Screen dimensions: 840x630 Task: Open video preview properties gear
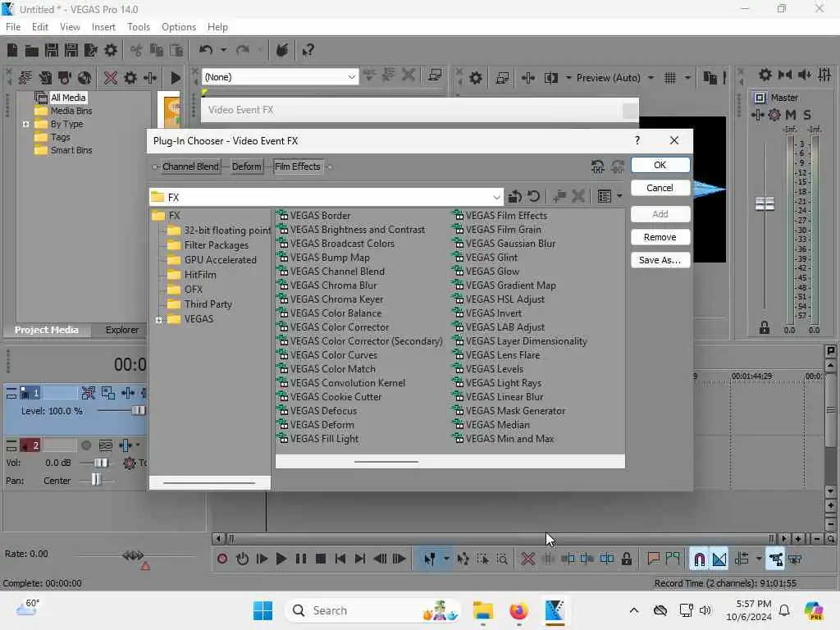pyautogui.click(x=476, y=78)
